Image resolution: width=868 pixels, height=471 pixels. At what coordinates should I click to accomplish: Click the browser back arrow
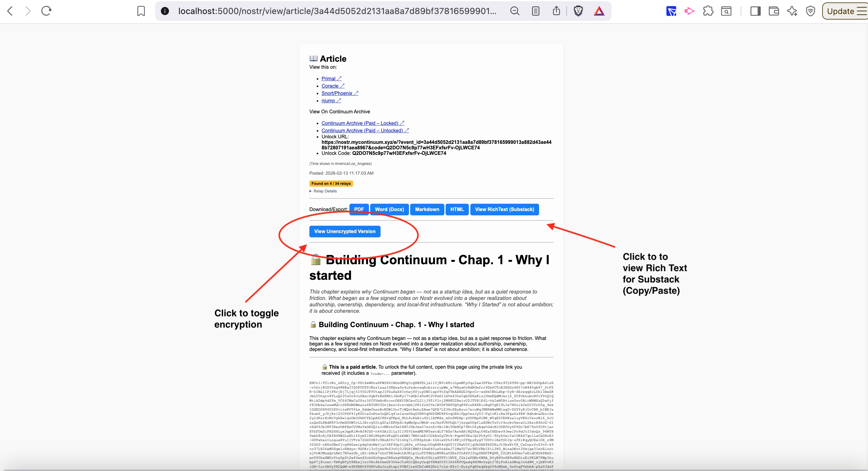point(10,11)
